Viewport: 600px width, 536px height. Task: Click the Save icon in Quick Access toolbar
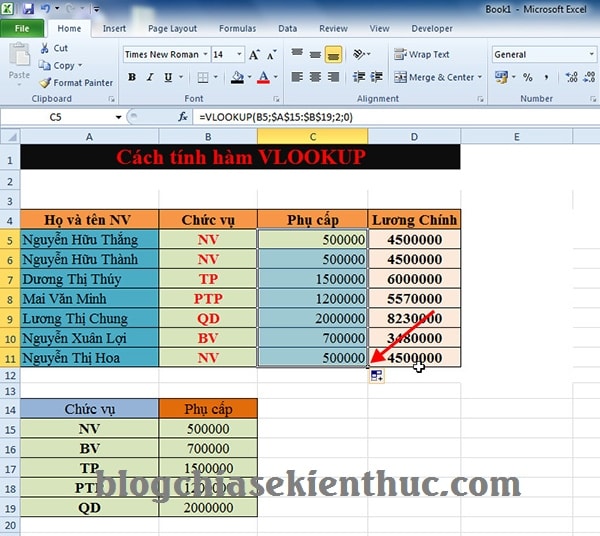(x=28, y=8)
